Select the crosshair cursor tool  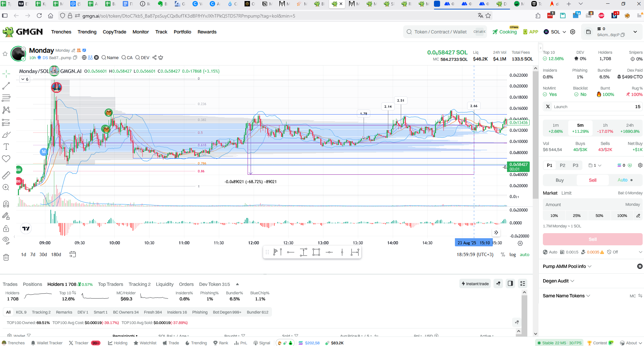click(6, 73)
